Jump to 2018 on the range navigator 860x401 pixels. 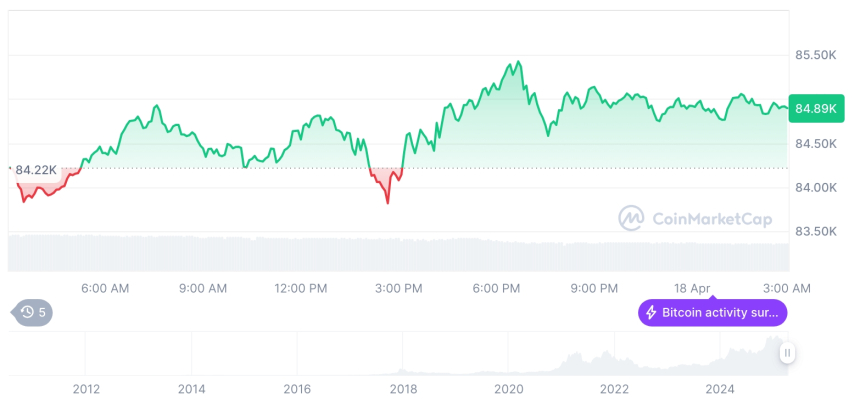coord(403,389)
